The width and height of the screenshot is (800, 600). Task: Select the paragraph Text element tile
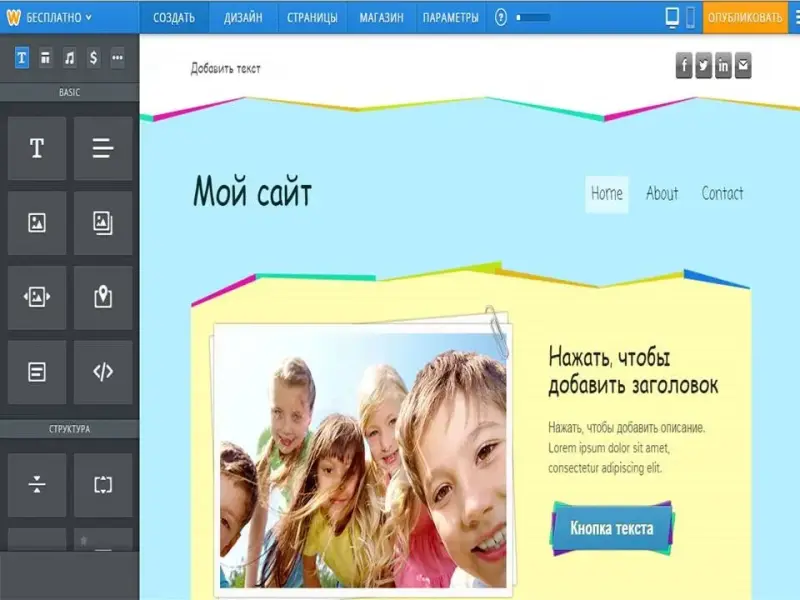click(x=103, y=149)
